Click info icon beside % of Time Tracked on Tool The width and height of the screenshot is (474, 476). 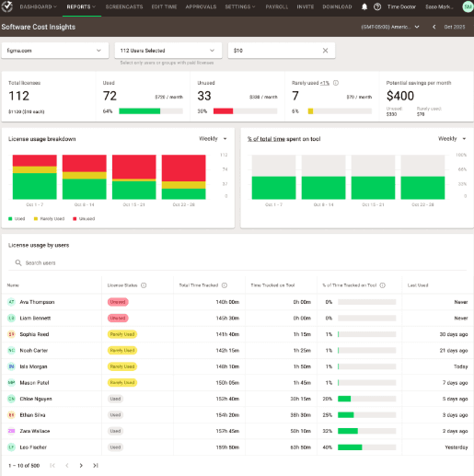[383, 285]
